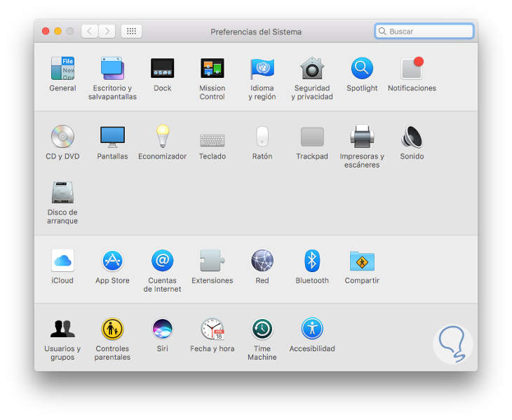The width and height of the screenshot is (512, 420).
Task: Show all preferences with grid button
Action: tap(131, 32)
